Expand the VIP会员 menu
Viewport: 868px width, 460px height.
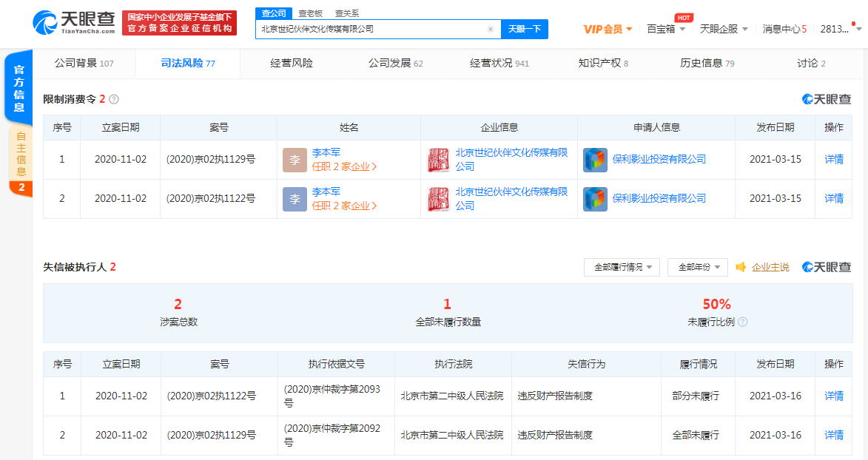(x=608, y=30)
